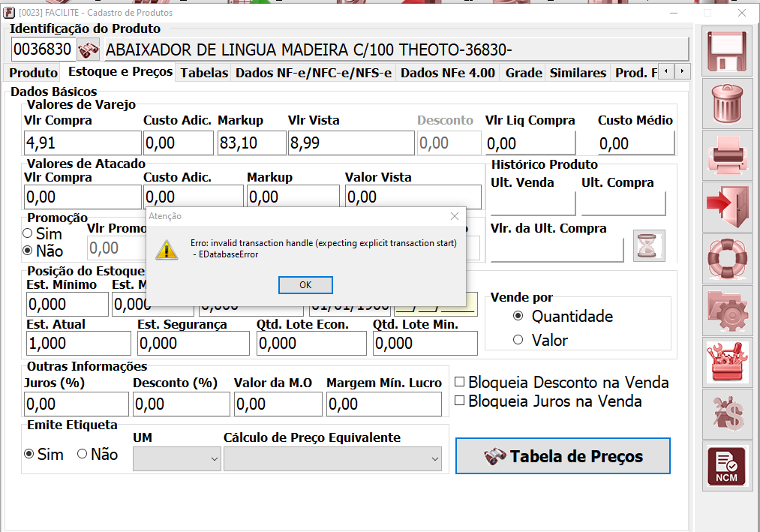
Task: Click retail Markup field showing 83,10
Action: click(x=251, y=143)
